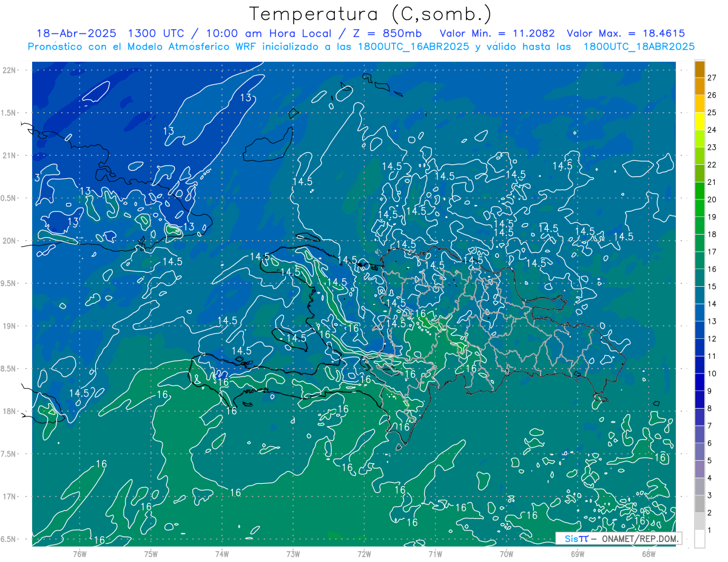Screen dimensions: 728x562
Task: Click the '21N' latitude axis label
Action: tap(9, 155)
